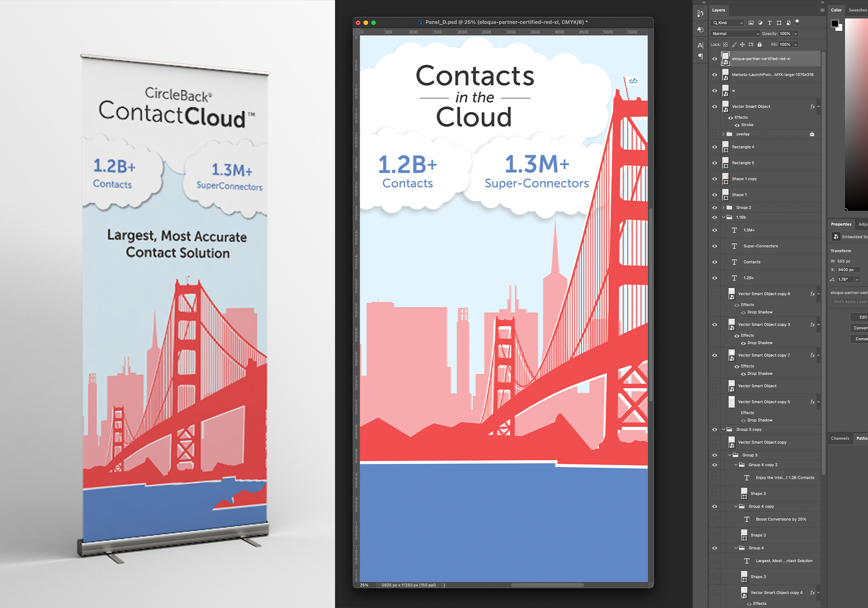Lock image pixels brush icon
Screen dimensions: 868x608
(734, 44)
